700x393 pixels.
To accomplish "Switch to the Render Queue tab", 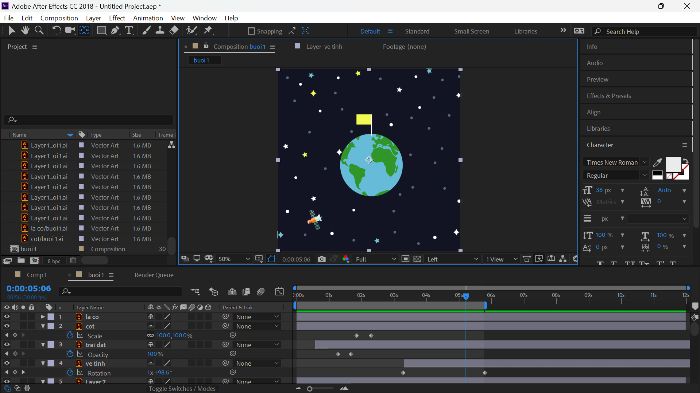I will pyautogui.click(x=154, y=275).
